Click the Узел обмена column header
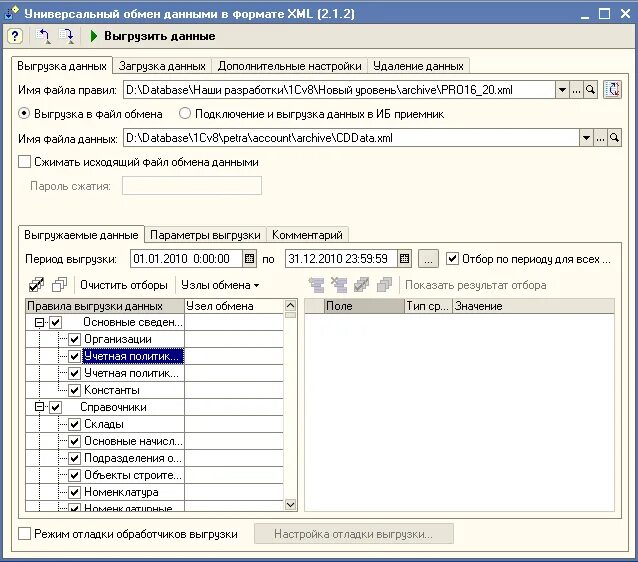 point(234,306)
